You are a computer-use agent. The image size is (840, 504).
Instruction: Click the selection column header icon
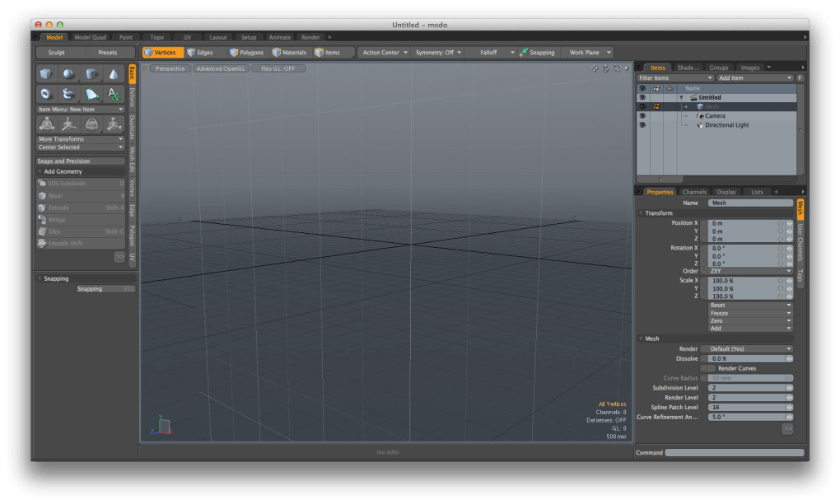point(656,88)
